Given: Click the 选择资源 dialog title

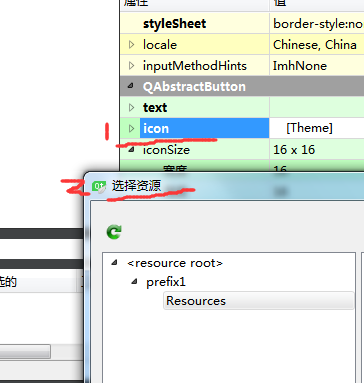Looking at the screenshot, I should [136, 186].
